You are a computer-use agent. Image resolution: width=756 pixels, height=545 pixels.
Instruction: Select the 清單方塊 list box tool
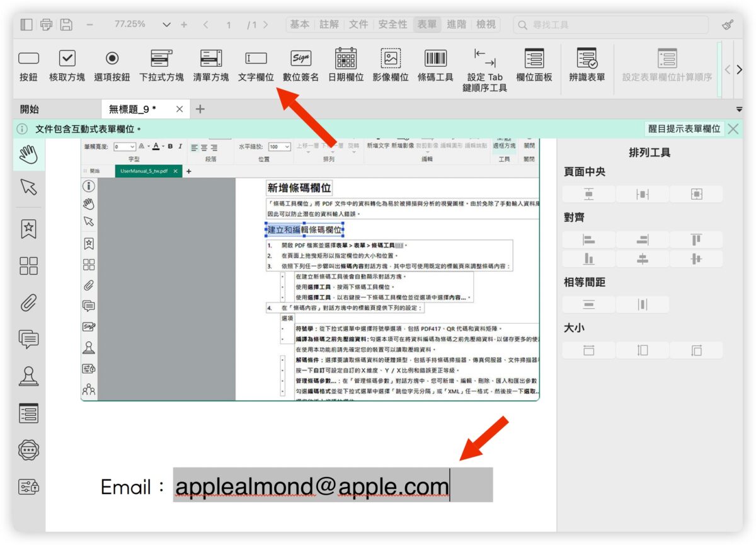(211, 66)
